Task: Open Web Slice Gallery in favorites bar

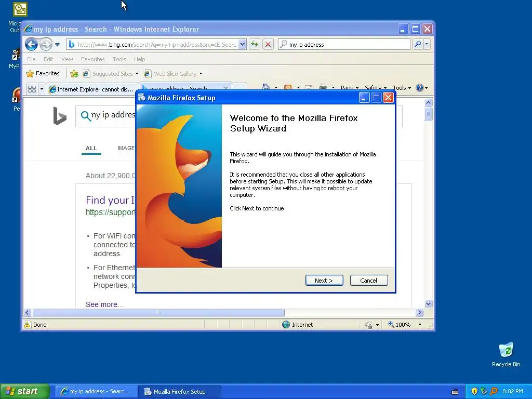Action: [173, 74]
